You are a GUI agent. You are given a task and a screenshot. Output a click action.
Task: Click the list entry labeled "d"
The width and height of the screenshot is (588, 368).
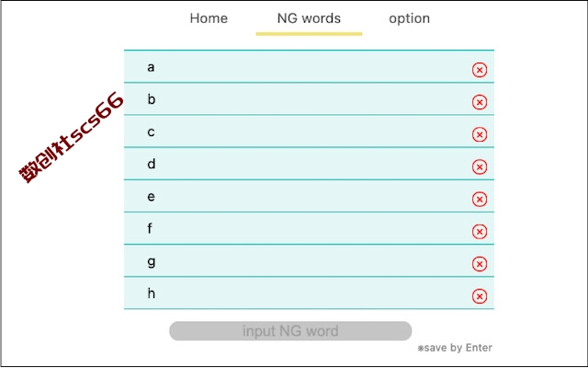coord(309,164)
